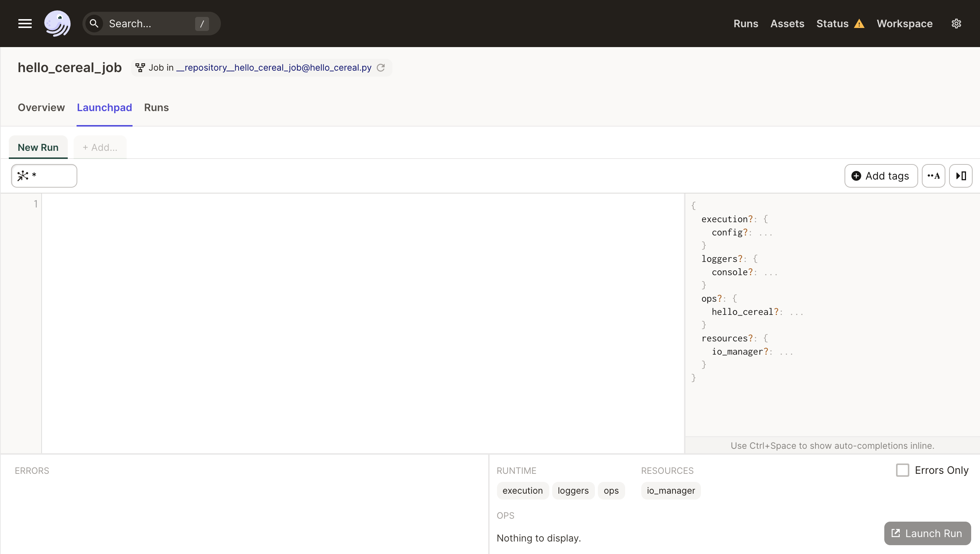Click the Add tags button

click(881, 176)
